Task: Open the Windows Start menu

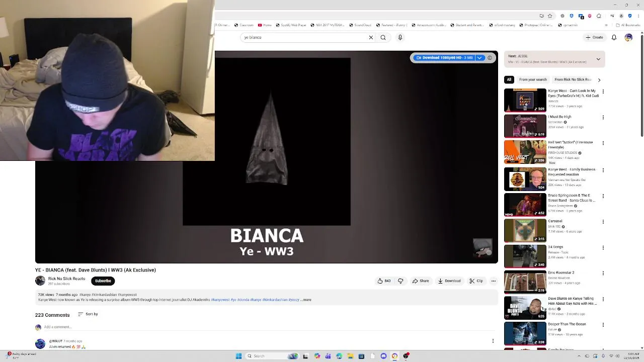Action: [x=238, y=356]
